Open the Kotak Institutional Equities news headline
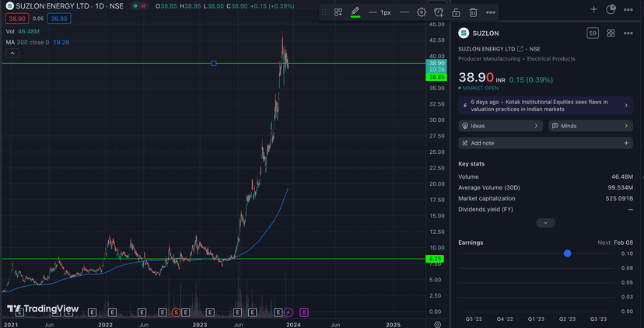The image size is (644, 328). (x=544, y=106)
